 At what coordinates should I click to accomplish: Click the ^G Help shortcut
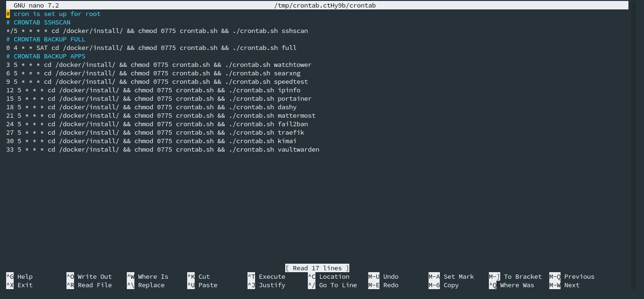pos(19,276)
